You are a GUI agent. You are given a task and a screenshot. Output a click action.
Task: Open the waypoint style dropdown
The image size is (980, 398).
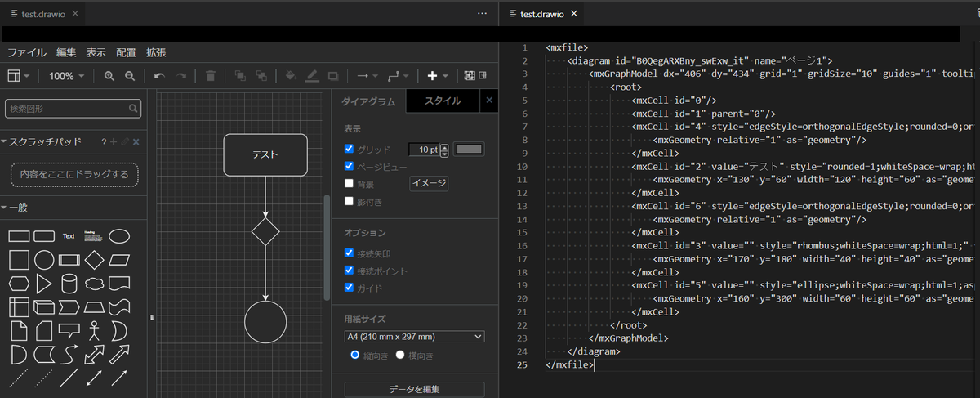tap(398, 76)
